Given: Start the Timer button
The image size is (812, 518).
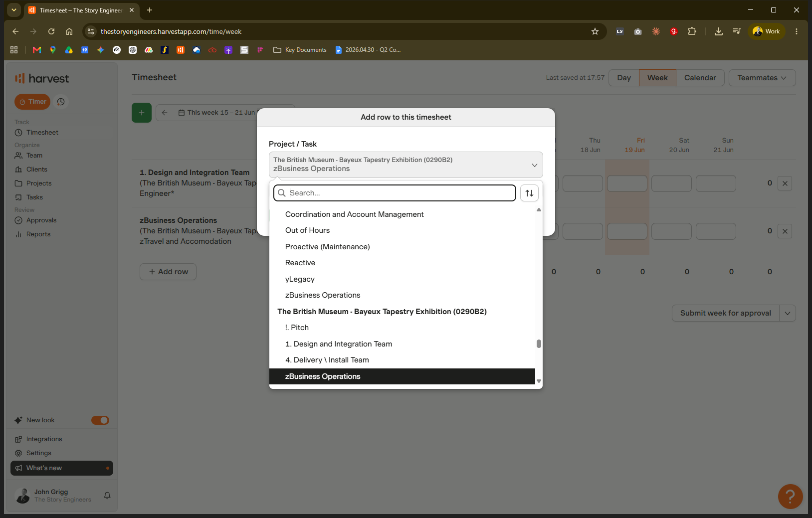Looking at the screenshot, I should pos(32,102).
